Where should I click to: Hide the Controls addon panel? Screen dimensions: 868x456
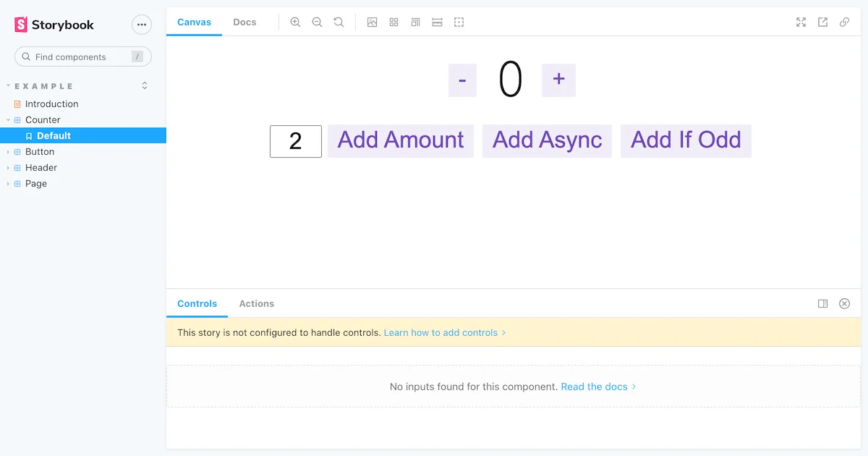(x=844, y=303)
